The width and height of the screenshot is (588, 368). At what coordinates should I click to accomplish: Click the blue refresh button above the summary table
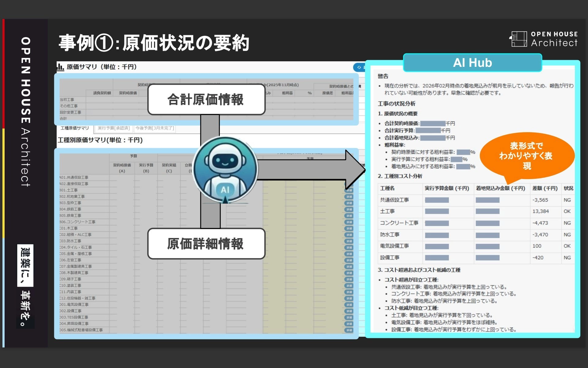coord(360,67)
